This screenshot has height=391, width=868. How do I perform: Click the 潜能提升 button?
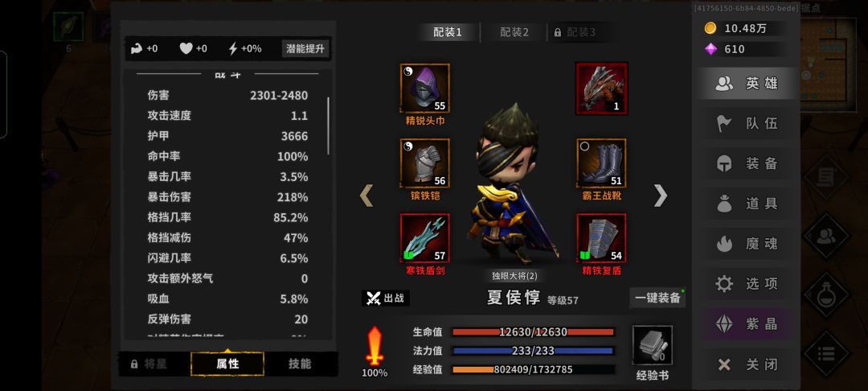(305, 49)
